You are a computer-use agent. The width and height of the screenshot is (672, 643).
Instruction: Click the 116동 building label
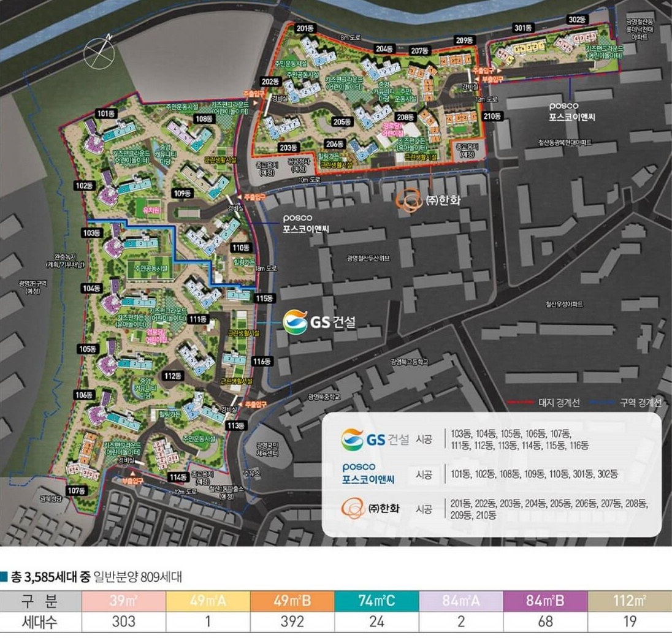click(262, 361)
